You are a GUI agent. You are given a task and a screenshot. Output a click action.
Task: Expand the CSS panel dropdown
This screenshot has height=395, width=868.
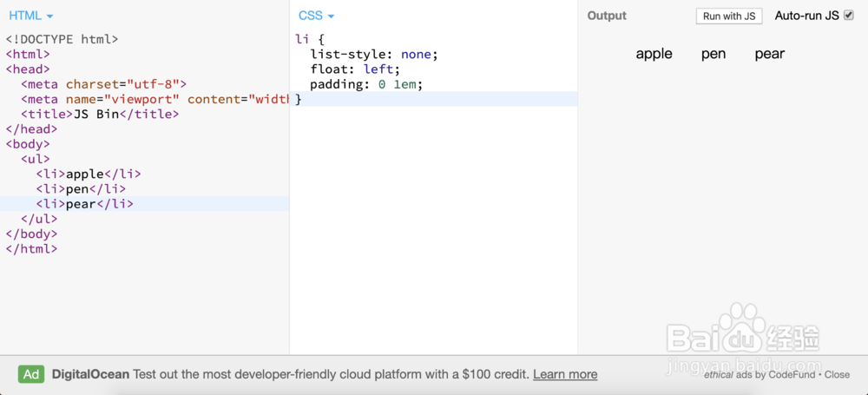tap(316, 16)
